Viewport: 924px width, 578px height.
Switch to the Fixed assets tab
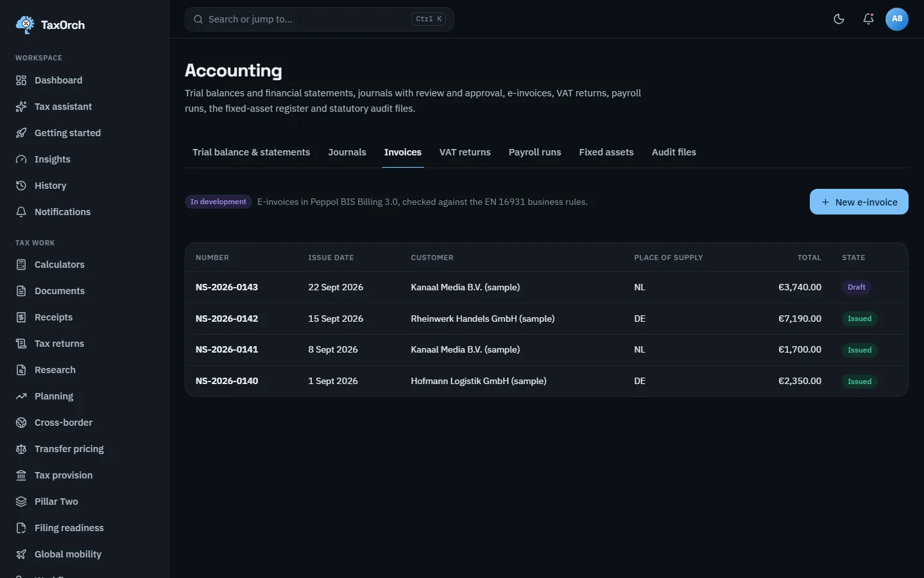(x=606, y=152)
